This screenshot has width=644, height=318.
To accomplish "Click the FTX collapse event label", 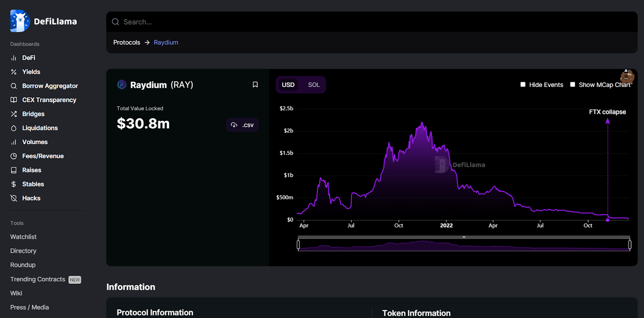I will 607,112.
